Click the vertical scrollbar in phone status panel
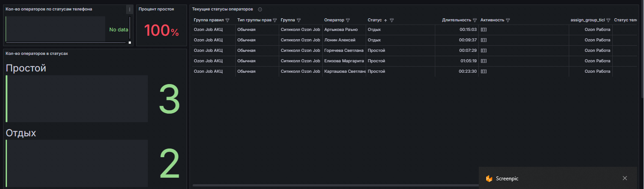This screenshot has height=189, width=644. pos(130,27)
